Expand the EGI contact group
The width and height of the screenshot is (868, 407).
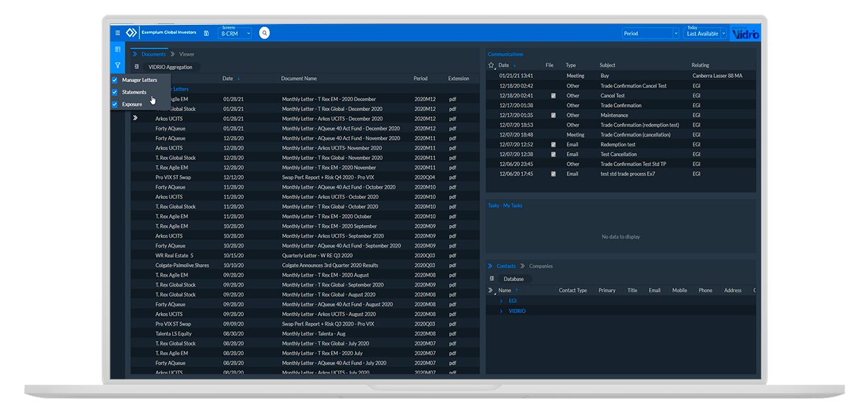tap(502, 301)
